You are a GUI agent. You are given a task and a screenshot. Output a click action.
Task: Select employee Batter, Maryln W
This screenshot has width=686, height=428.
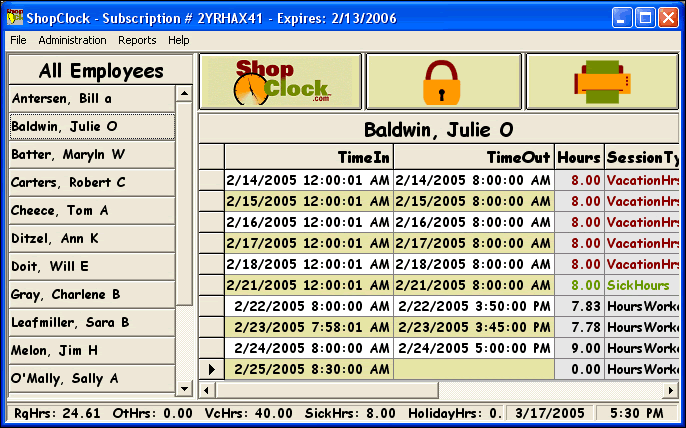point(92,154)
